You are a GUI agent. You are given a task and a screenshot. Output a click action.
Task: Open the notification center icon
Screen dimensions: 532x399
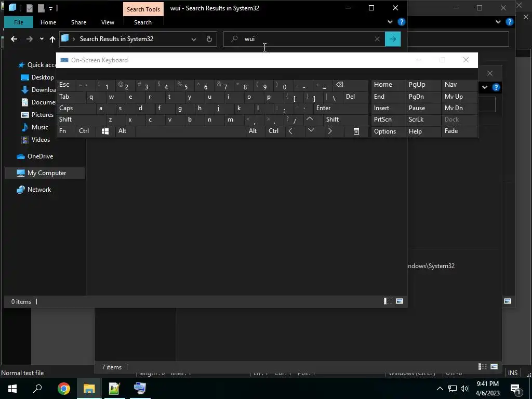(x=515, y=389)
